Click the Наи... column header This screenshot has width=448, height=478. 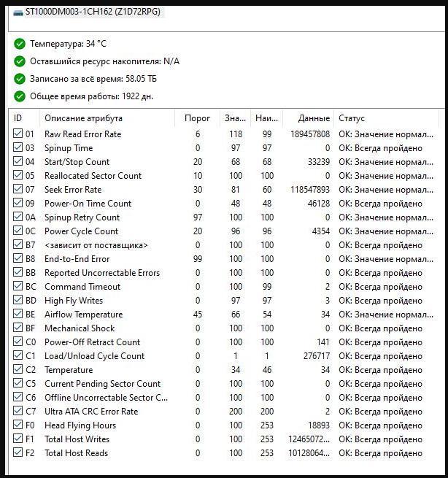(266, 118)
